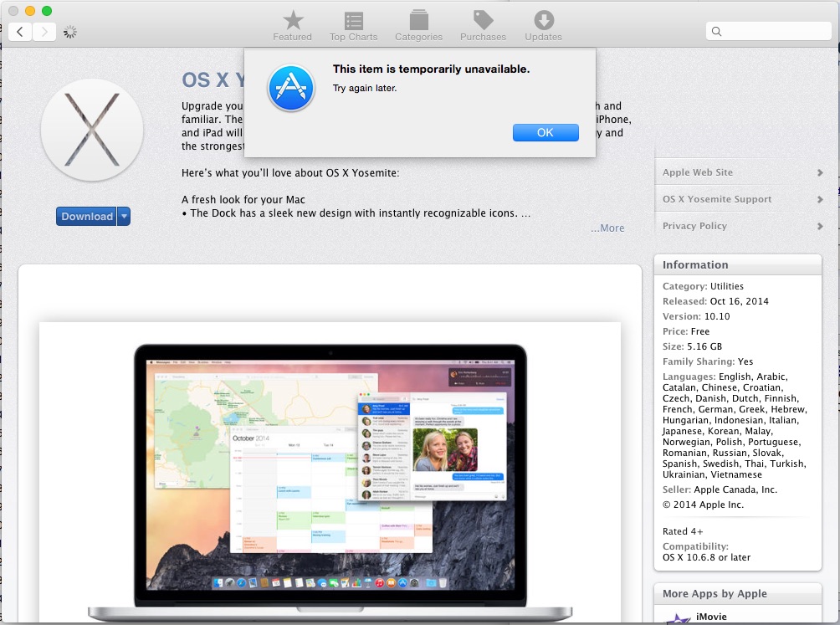Open the Updates download-arrow tab
Viewport: 840px width, 625px height.
(x=543, y=26)
